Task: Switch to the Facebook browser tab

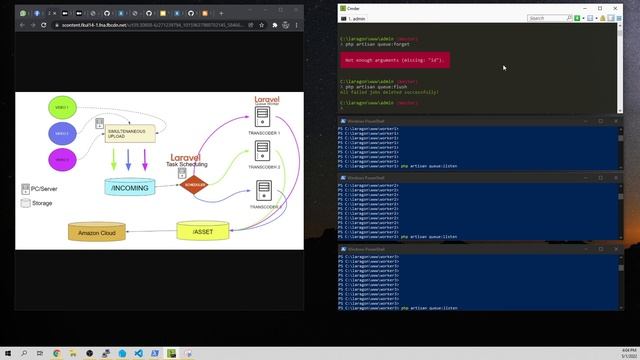Action: (37, 13)
